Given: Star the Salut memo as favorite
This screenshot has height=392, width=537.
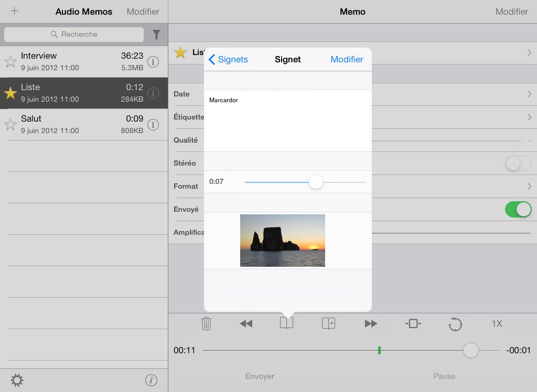Looking at the screenshot, I should 10,125.
